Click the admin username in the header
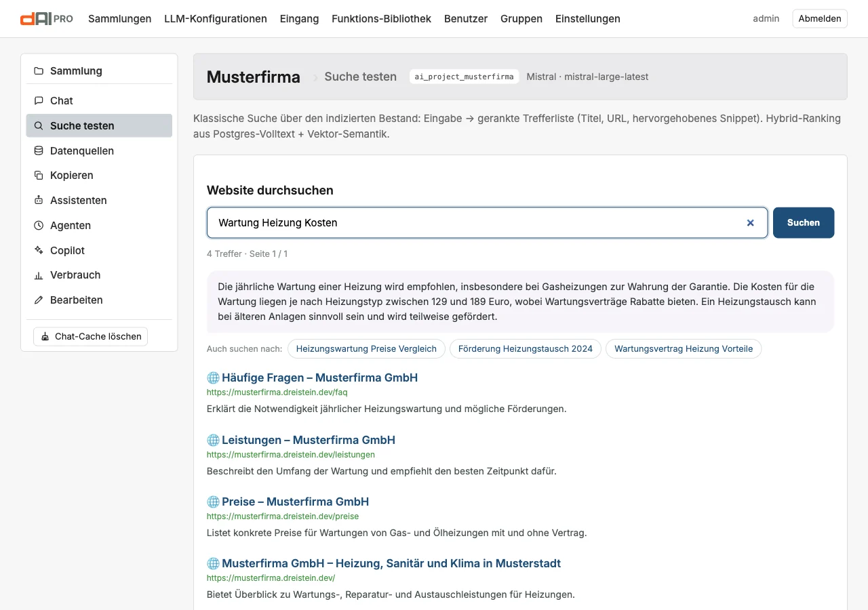Screen dimensions: 868x610 tap(766, 19)
